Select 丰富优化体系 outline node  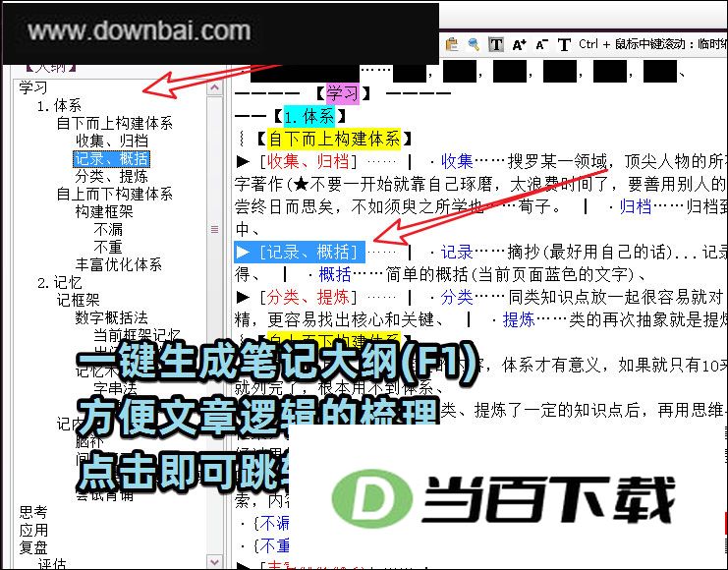coord(119,264)
